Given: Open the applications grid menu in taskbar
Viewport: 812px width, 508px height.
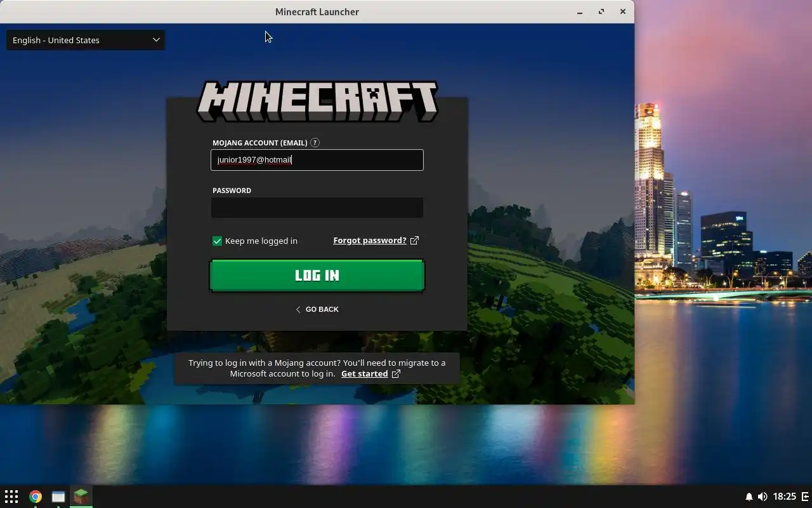Looking at the screenshot, I should (11, 497).
